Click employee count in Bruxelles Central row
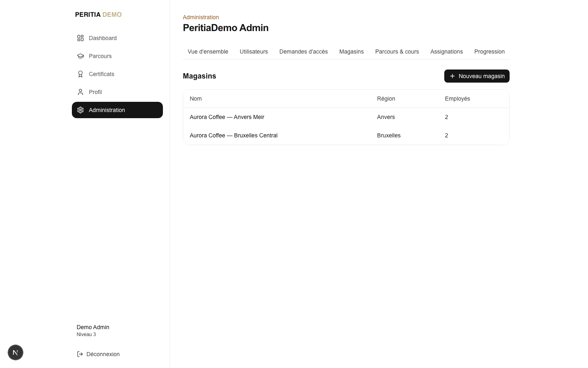 447,135
